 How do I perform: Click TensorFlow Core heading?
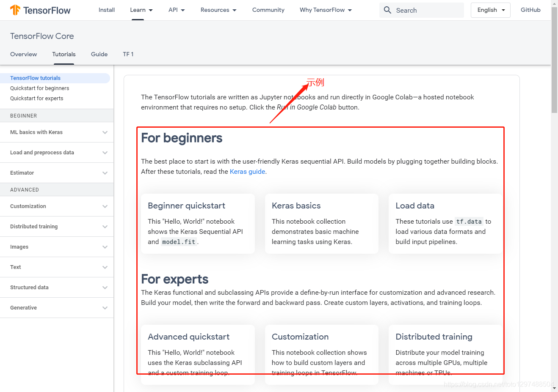coord(42,36)
